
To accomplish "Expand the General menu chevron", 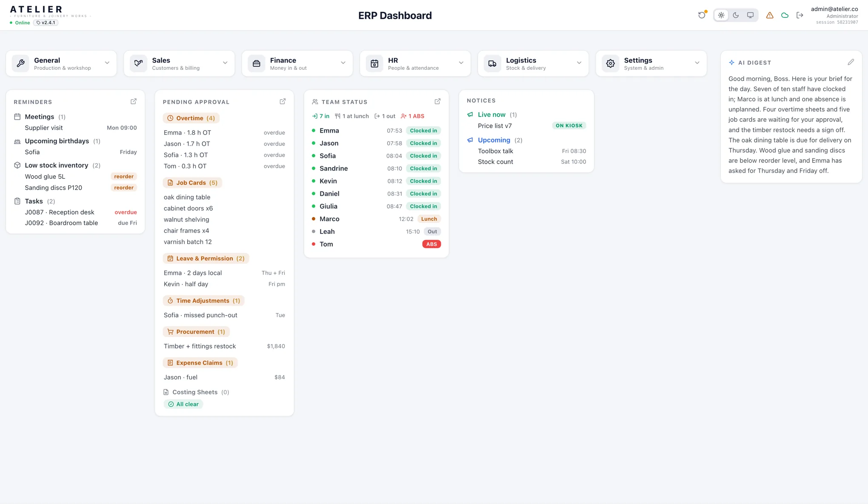I will click(107, 63).
